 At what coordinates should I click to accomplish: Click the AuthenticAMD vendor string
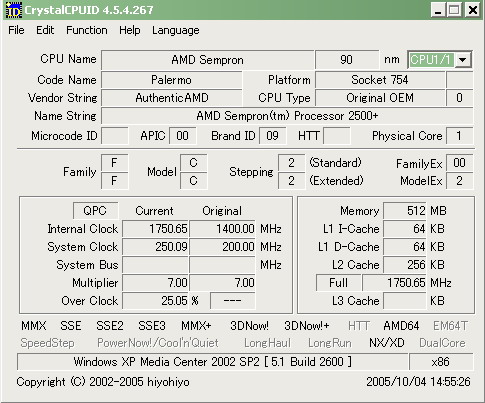coord(171,98)
